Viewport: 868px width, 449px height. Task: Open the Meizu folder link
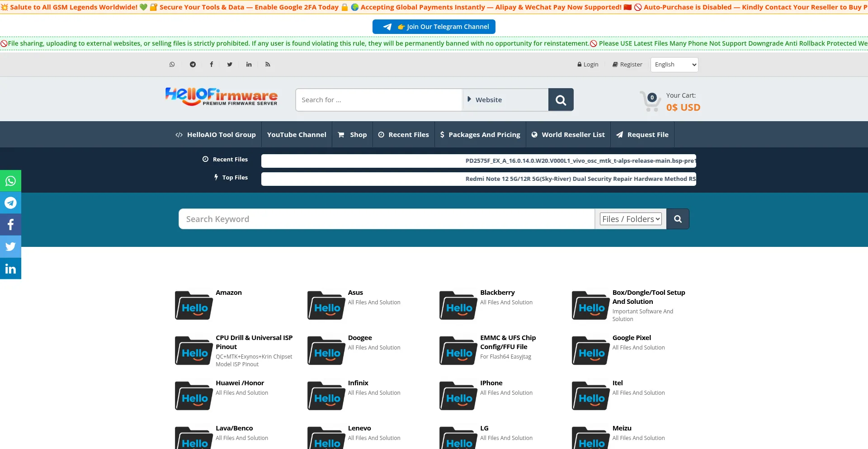tap(622, 428)
